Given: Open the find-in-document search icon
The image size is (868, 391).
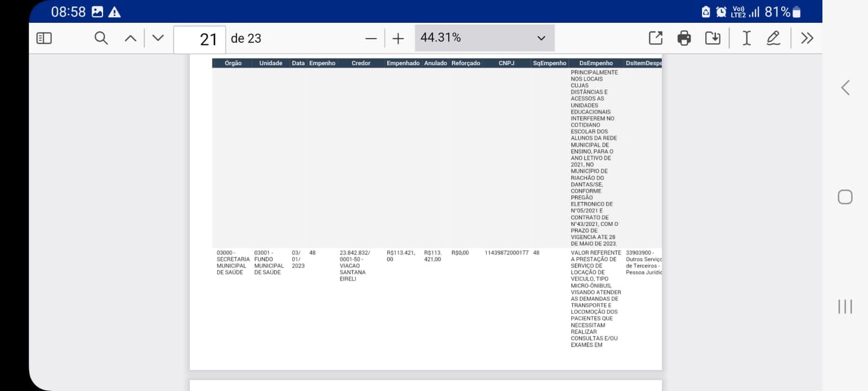Looking at the screenshot, I should [101, 38].
